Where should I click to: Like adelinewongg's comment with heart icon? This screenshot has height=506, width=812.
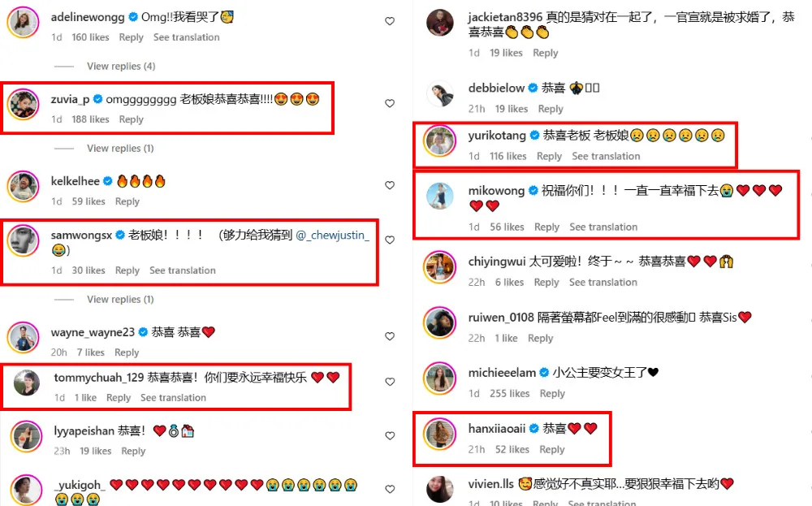(390, 21)
